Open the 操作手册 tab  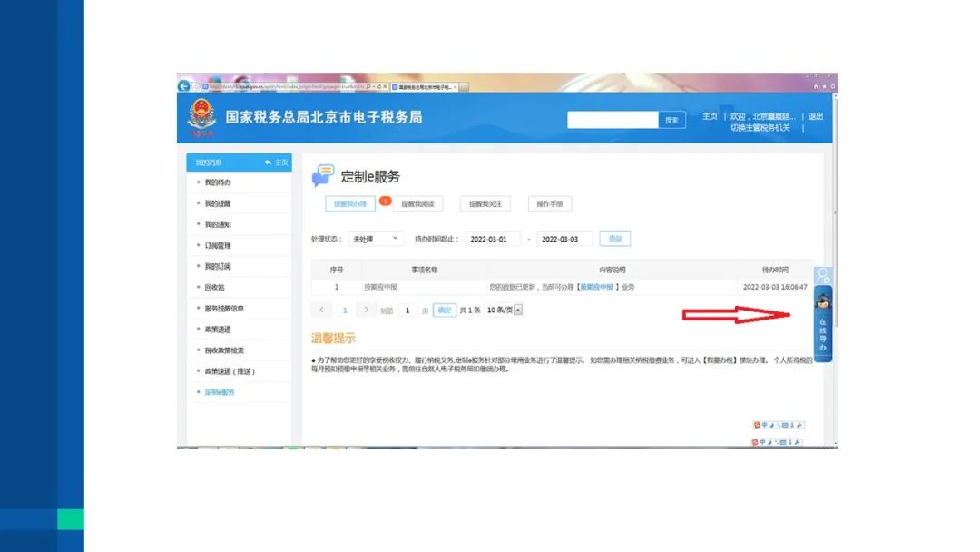point(549,203)
